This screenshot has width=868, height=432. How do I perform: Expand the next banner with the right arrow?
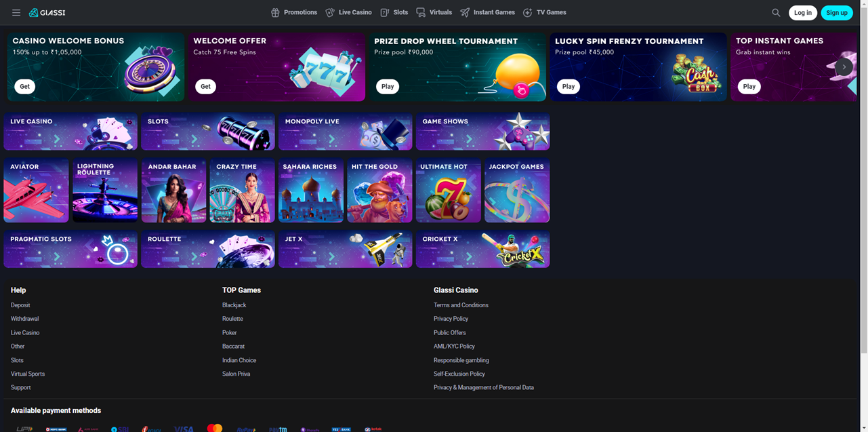coord(844,66)
